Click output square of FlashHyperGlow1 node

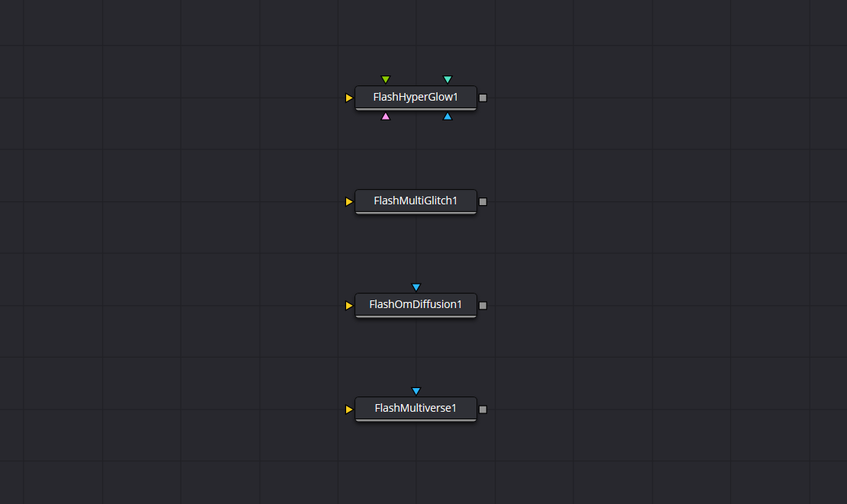click(x=483, y=98)
